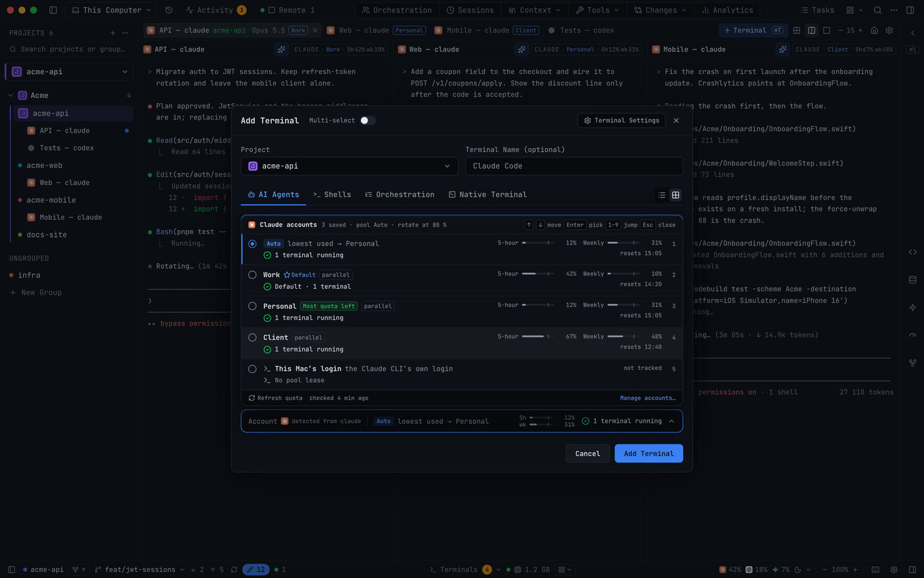Viewport: 924px width, 578px height.
Task: Close the API — claude terminal tab
Action: click(315, 30)
